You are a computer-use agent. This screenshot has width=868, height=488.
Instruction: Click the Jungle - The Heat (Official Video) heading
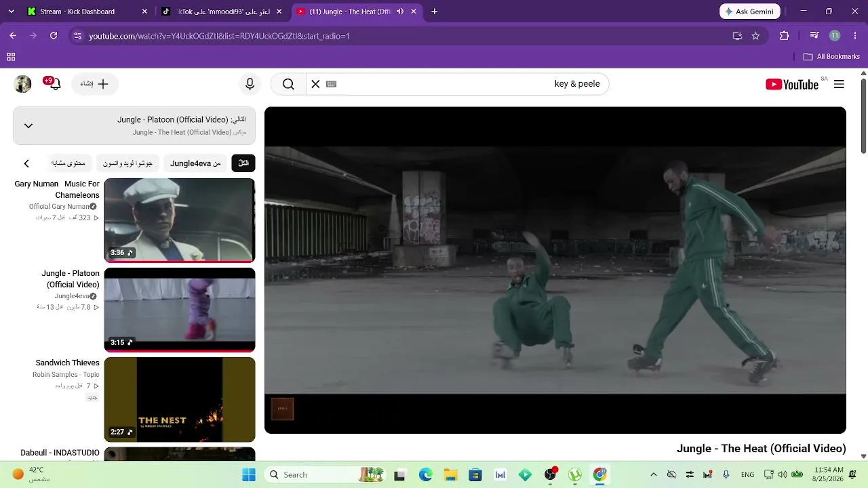[x=762, y=449]
